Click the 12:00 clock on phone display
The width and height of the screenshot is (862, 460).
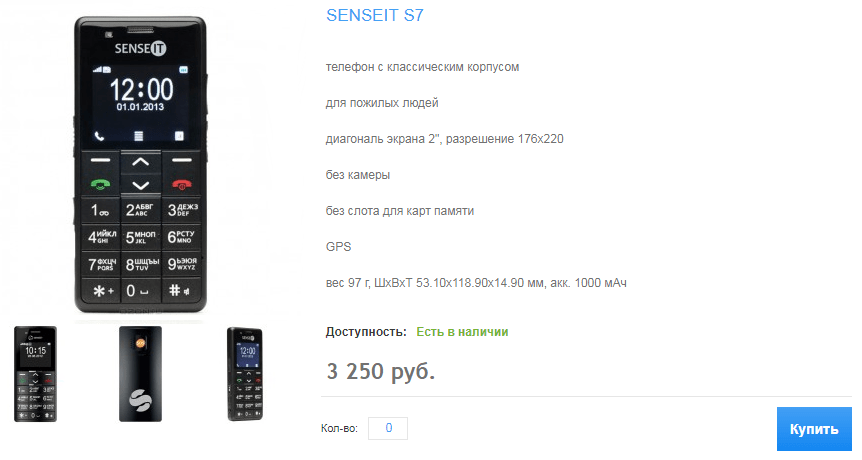point(141,89)
